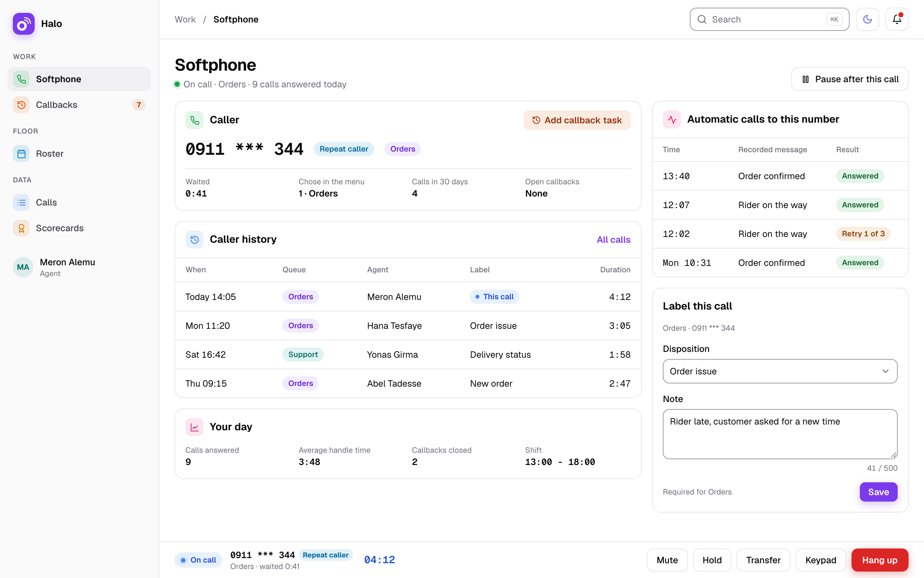Image resolution: width=924 pixels, height=578 pixels.
Task: Open notifications via the bell icon
Action: coord(897,19)
